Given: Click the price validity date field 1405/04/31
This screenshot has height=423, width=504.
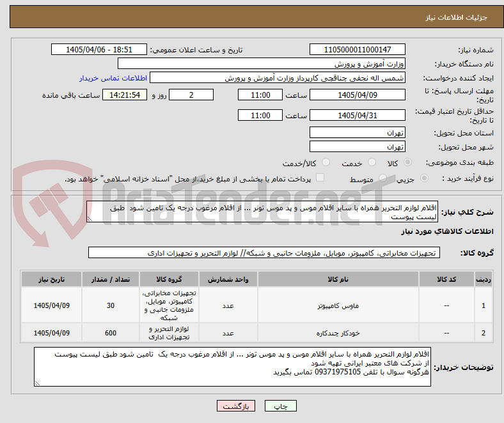Looking at the screenshot, I should click(x=357, y=115).
